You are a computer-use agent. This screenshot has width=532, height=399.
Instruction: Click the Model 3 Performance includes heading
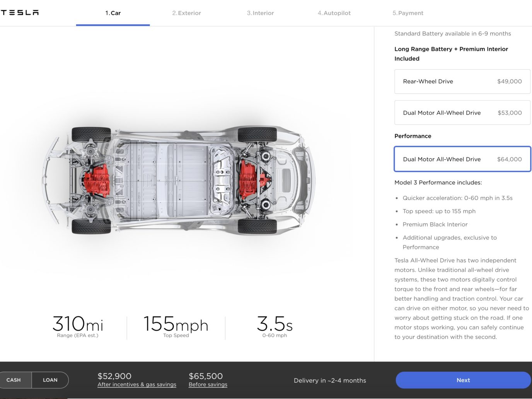click(x=438, y=182)
